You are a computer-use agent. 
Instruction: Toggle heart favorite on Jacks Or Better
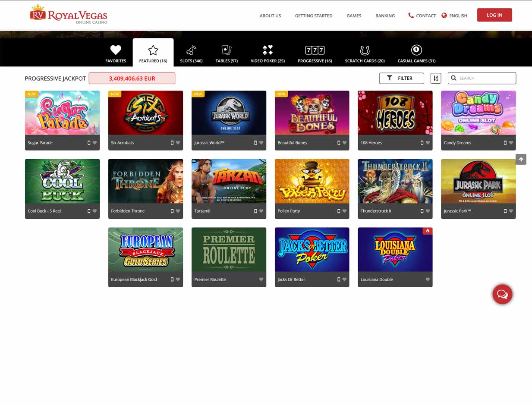click(344, 279)
